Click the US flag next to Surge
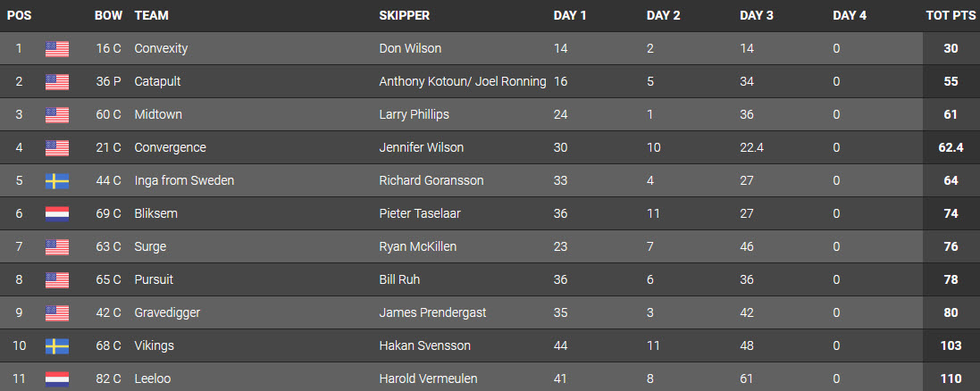 click(57, 246)
